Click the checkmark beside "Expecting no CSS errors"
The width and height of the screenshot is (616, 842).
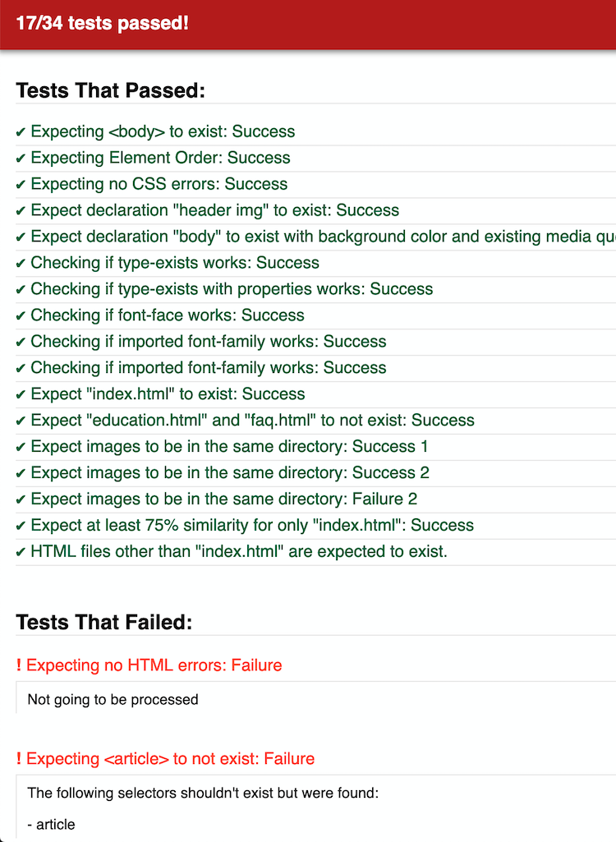[21, 185]
